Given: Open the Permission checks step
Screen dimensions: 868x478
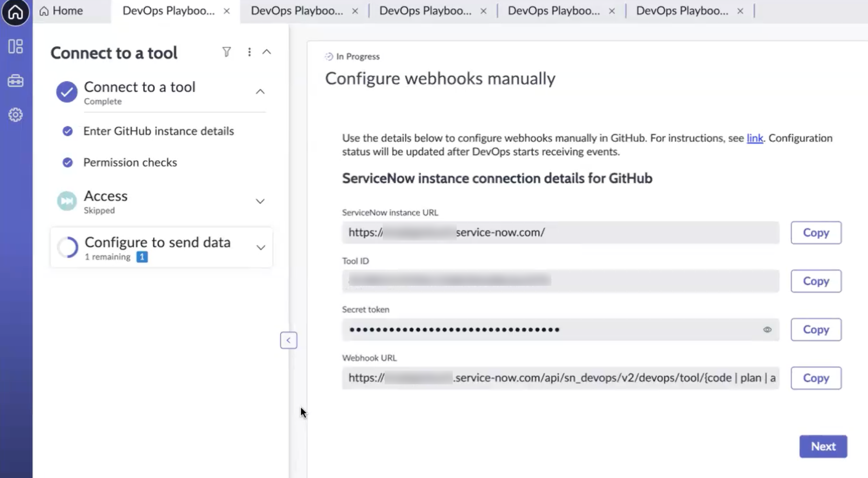Looking at the screenshot, I should click(x=130, y=163).
